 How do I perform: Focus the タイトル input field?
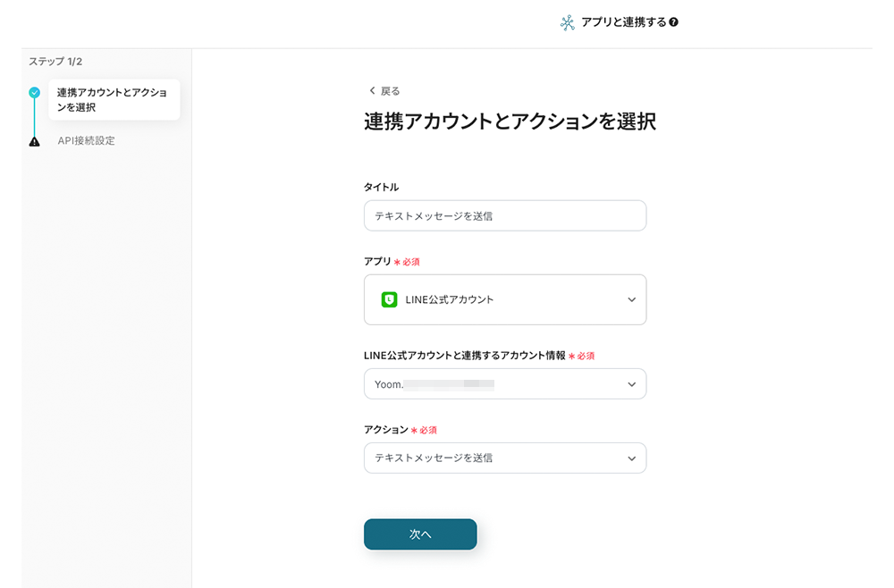click(x=505, y=216)
